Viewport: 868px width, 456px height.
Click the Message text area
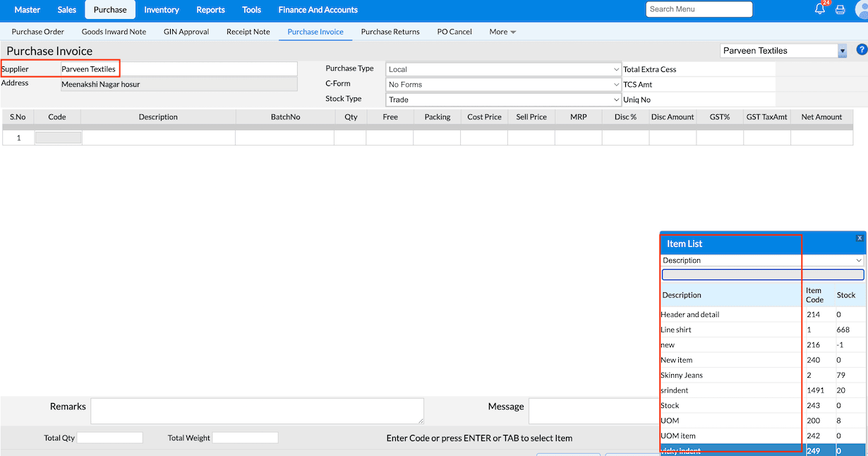coord(594,411)
